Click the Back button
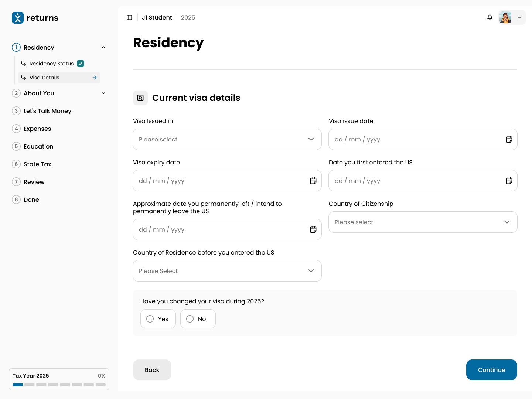Viewport: 532px width, 399px height. tap(152, 370)
